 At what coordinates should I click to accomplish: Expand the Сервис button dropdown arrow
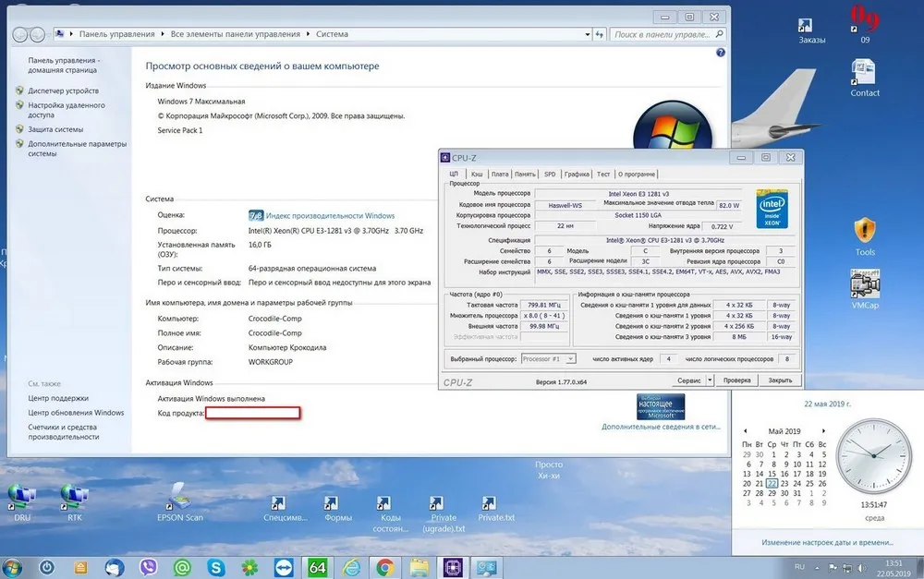click(710, 380)
